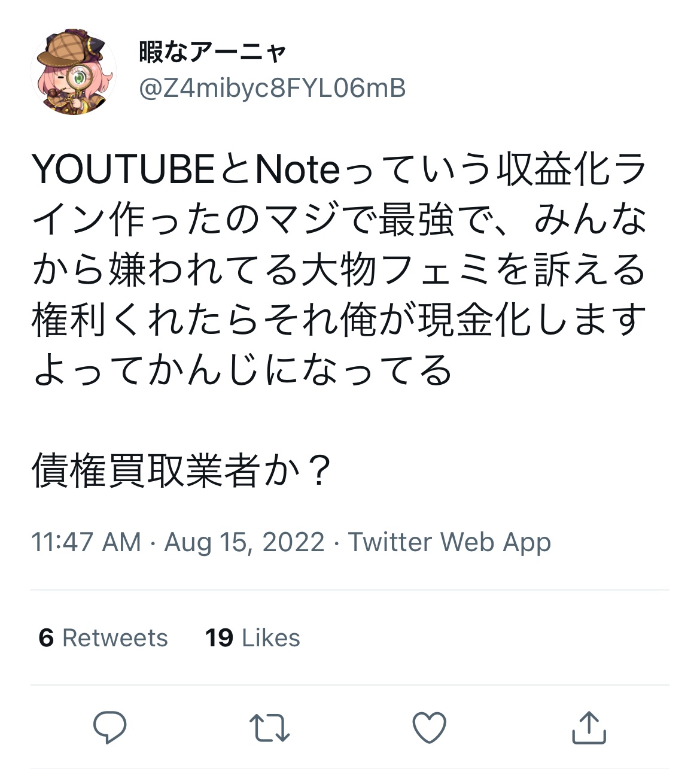Click the Aug 15, 2022 date
700x769 pixels.
pyautogui.click(x=244, y=542)
